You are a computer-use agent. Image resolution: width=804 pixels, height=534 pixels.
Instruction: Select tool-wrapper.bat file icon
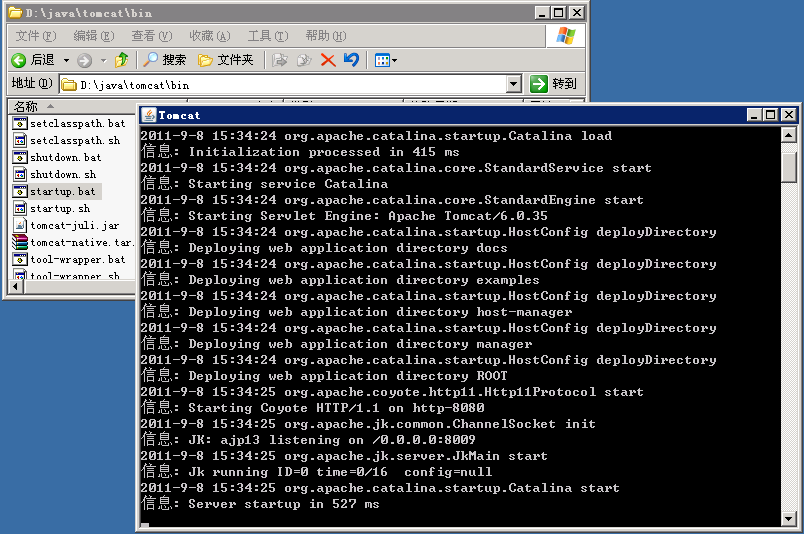pos(19,259)
